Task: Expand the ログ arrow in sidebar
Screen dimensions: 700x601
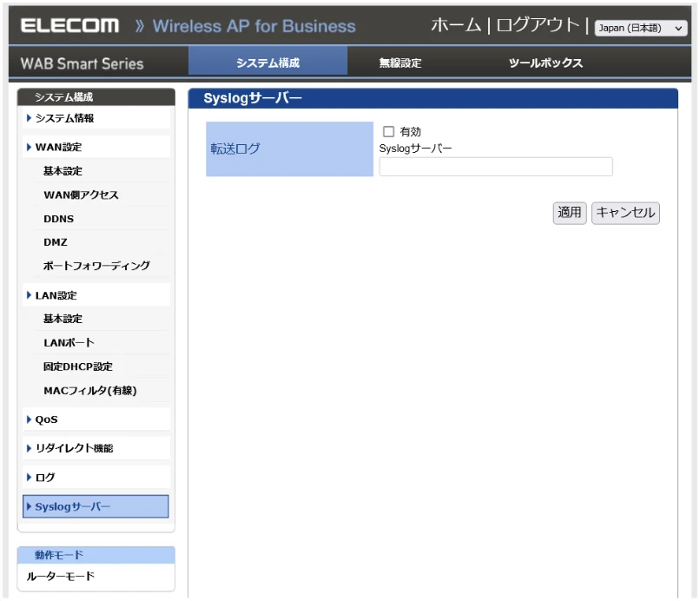Action: click(29, 478)
